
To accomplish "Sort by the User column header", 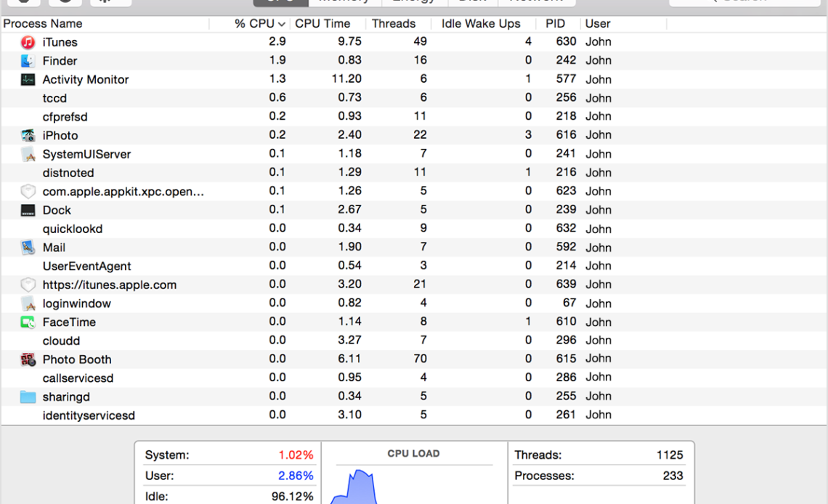I will tap(598, 24).
